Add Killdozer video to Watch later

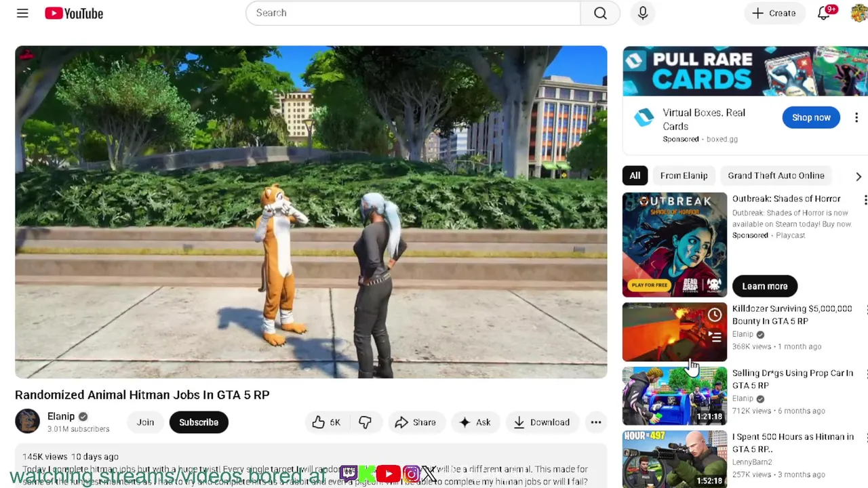pos(715,314)
